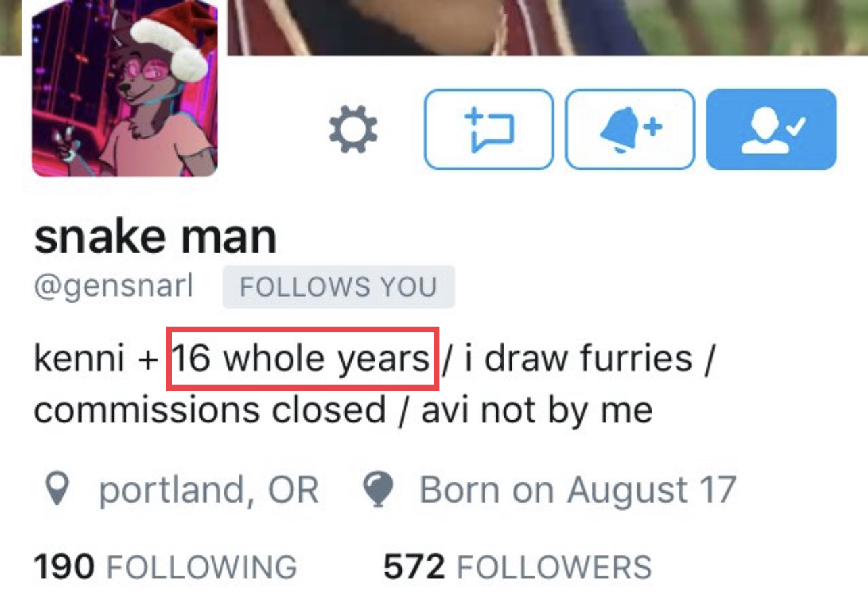Click the red-boxed 16 whole years text

pos(302,359)
